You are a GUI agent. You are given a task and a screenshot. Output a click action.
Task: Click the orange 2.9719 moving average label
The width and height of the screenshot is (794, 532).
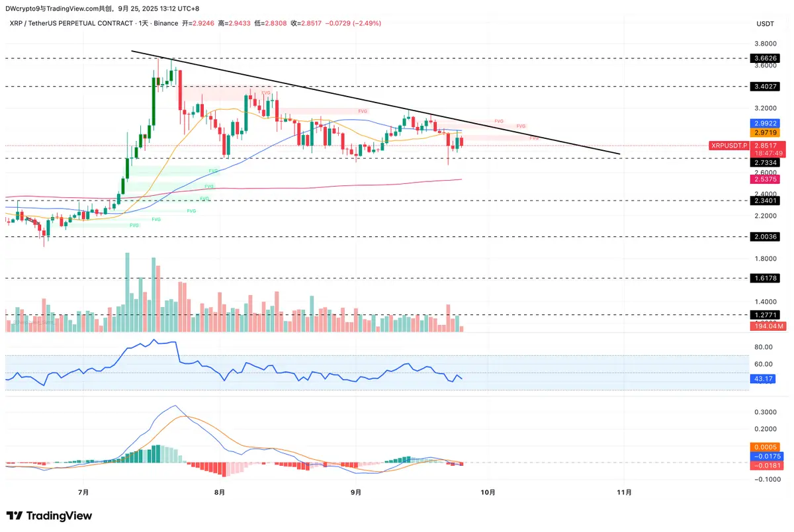pyautogui.click(x=767, y=133)
